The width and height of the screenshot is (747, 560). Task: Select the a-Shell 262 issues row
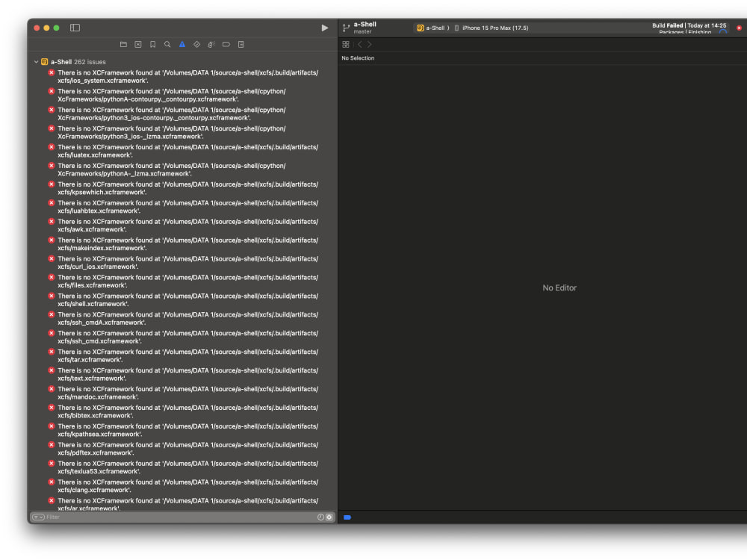pos(183,62)
